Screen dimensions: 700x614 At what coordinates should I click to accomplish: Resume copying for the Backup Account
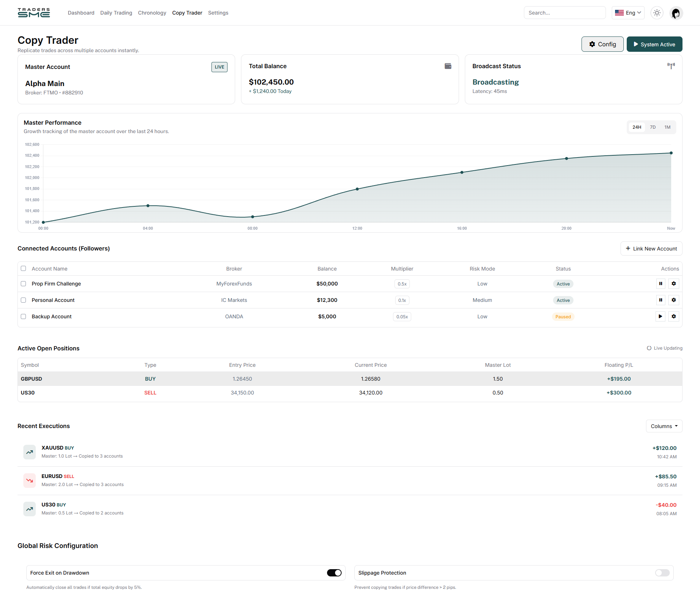pyautogui.click(x=660, y=316)
